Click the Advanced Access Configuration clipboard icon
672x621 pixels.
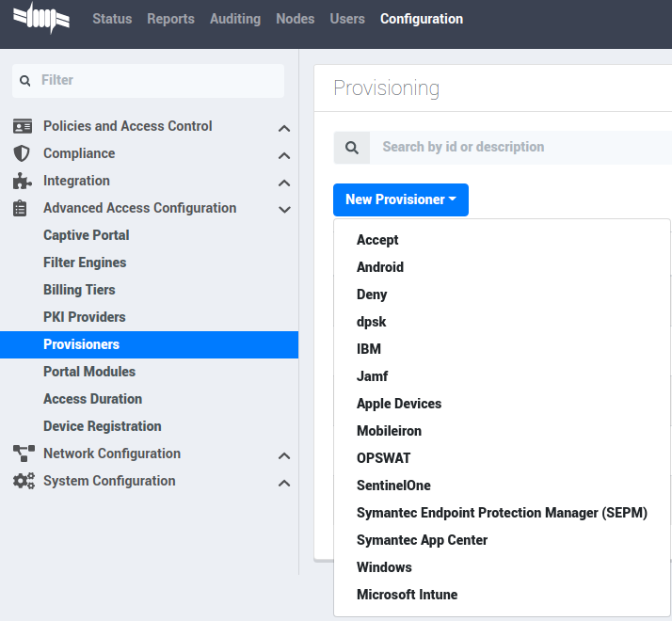(23, 208)
